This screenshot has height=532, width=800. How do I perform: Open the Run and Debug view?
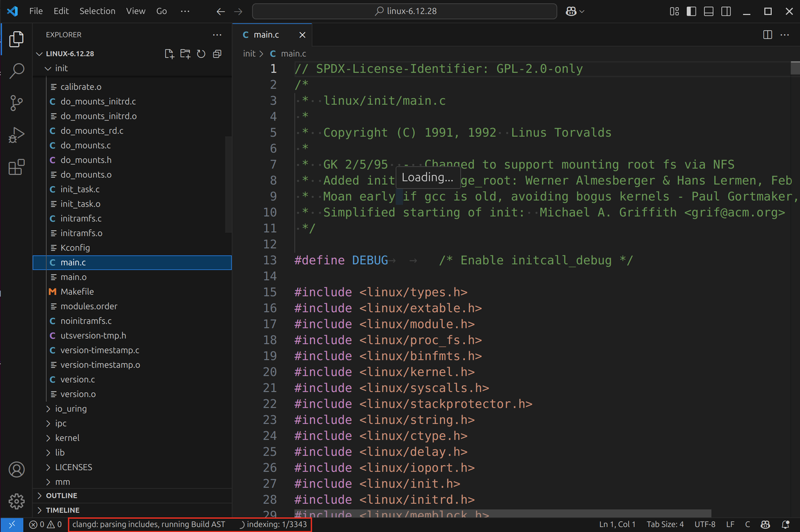[16, 135]
